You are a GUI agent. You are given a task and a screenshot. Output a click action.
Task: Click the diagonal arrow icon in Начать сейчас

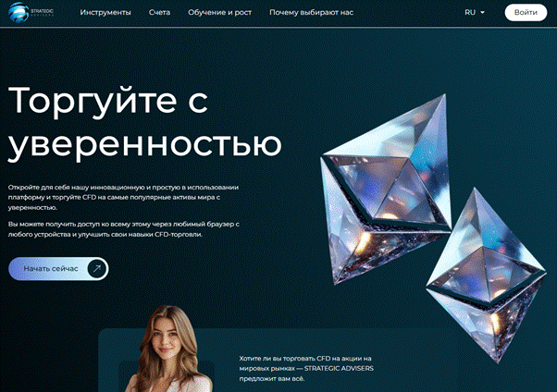click(97, 269)
